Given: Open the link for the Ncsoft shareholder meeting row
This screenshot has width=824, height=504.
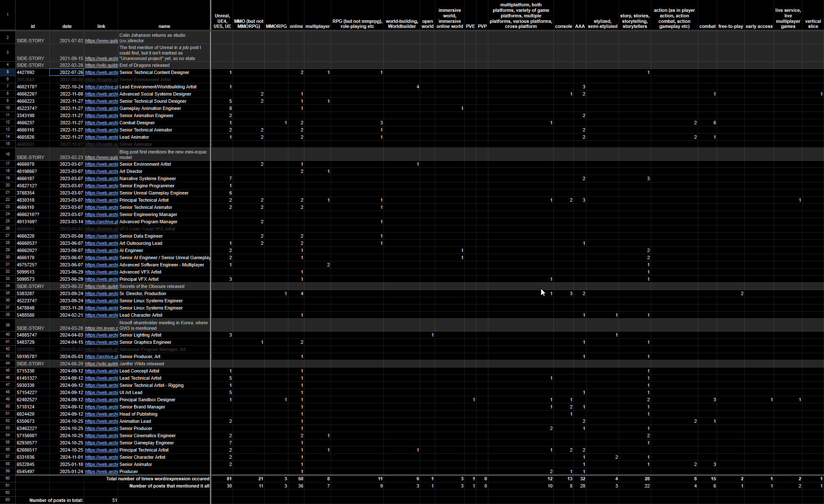Looking at the screenshot, I should pos(101,328).
